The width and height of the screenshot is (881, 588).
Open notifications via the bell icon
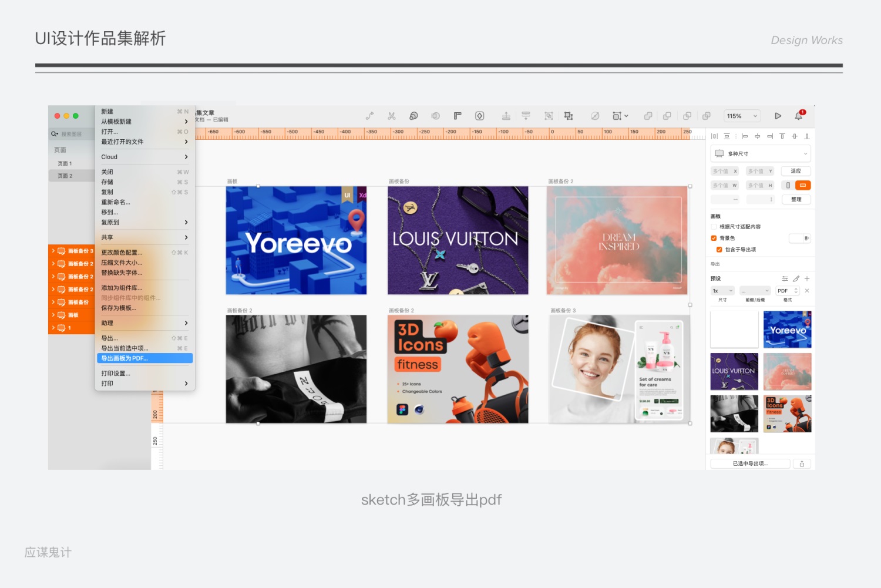click(799, 116)
